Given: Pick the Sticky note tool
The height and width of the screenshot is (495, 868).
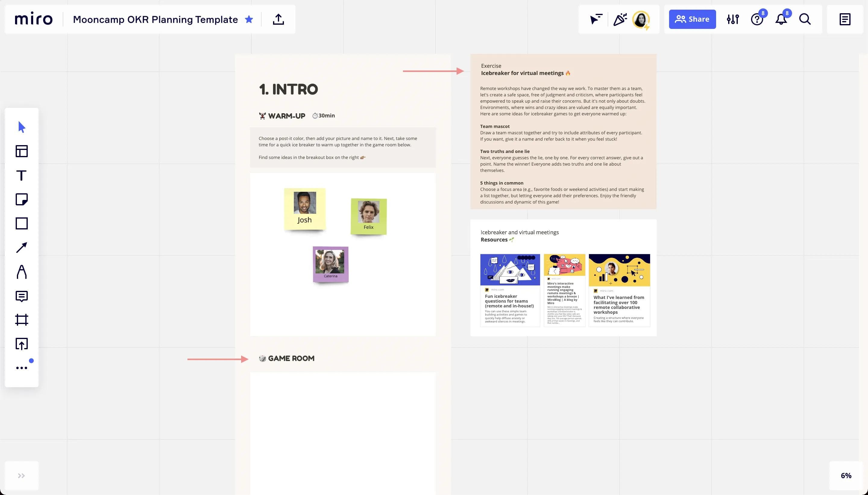Looking at the screenshot, I should tap(21, 200).
